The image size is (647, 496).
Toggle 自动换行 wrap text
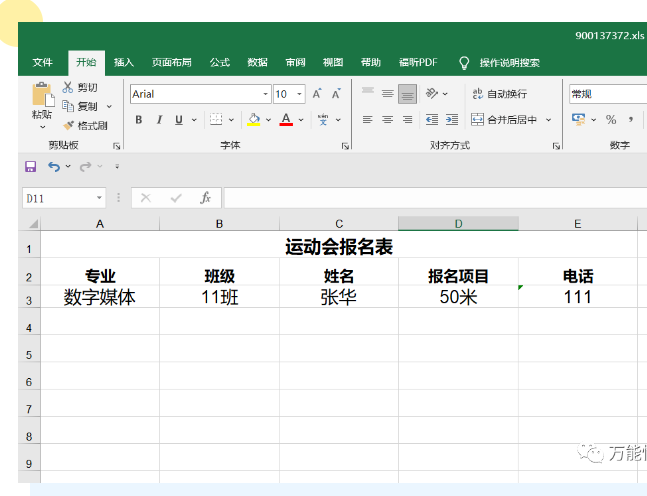(500, 94)
